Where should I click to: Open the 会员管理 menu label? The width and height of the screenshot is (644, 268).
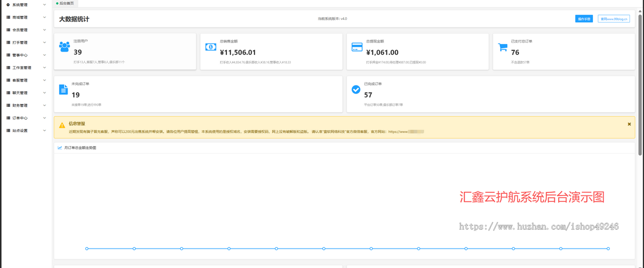click(20, 30)
